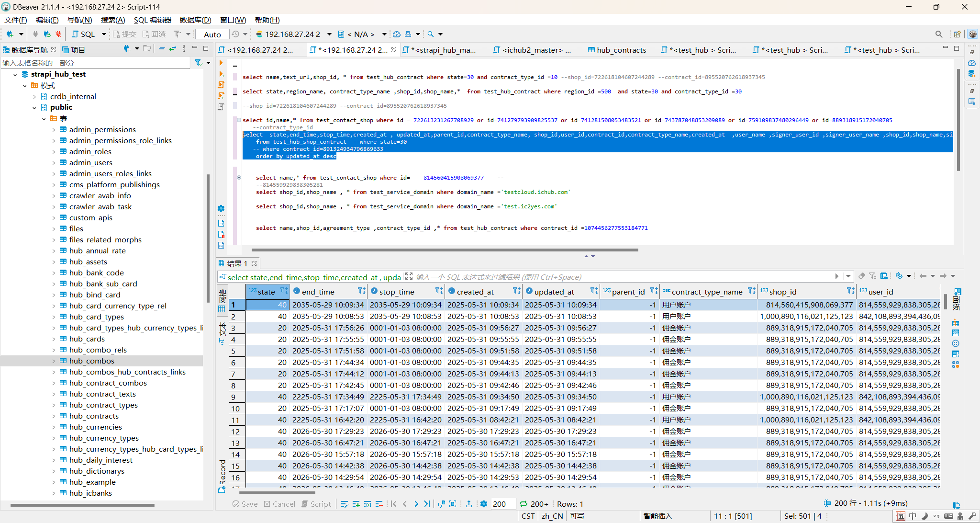Click the editor settings gear icon
This screenshot has width=980, height=523.
tap(221, 208)
